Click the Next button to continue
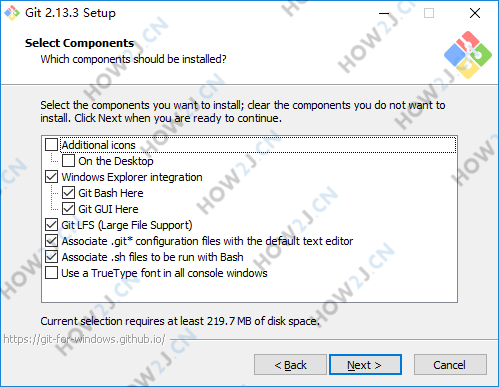 click(365, 365)
